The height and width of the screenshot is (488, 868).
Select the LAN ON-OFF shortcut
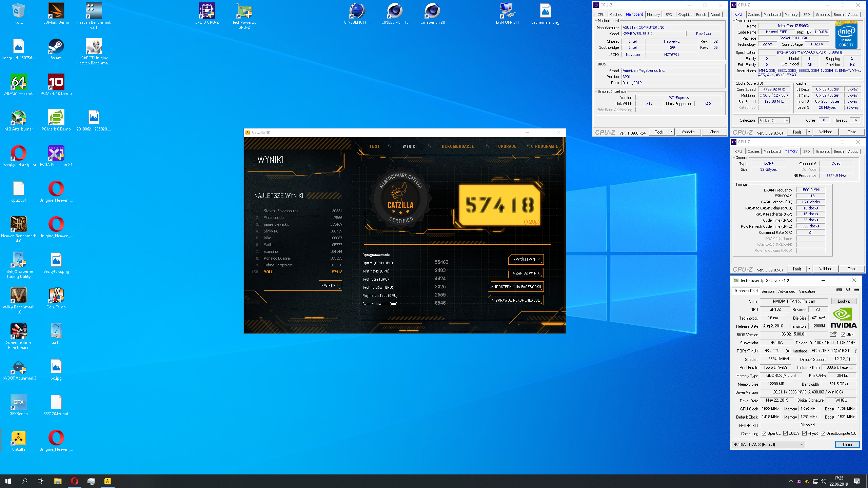click(508, 14)
